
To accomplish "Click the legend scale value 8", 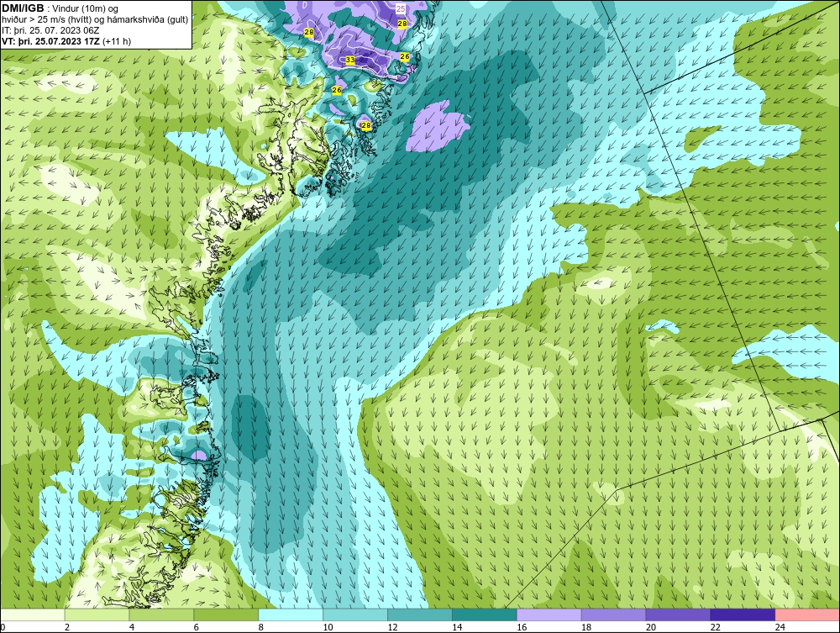I will [x=261, y=627].
